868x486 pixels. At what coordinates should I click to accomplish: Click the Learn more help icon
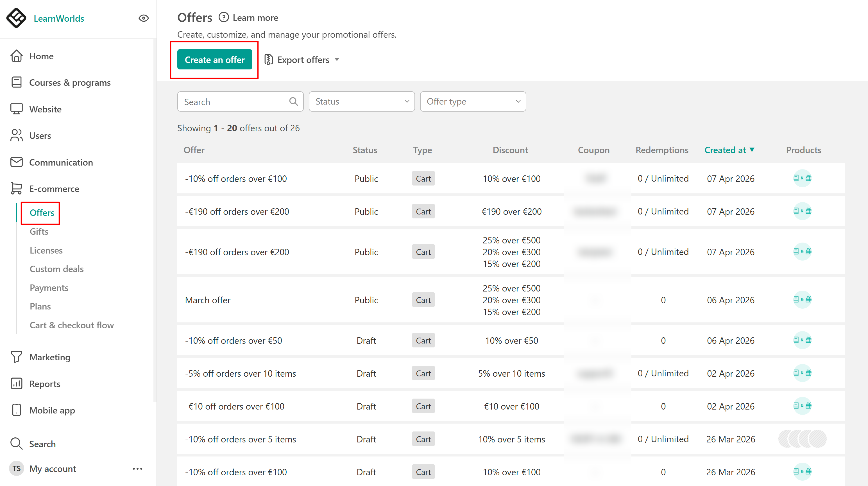[223, 17]
